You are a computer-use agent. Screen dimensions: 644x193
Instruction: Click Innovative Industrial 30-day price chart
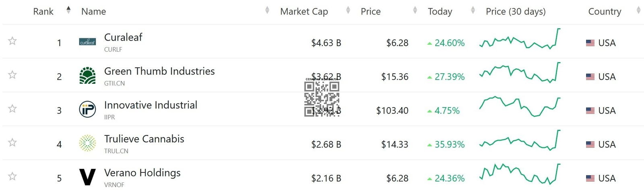point(520,106)
